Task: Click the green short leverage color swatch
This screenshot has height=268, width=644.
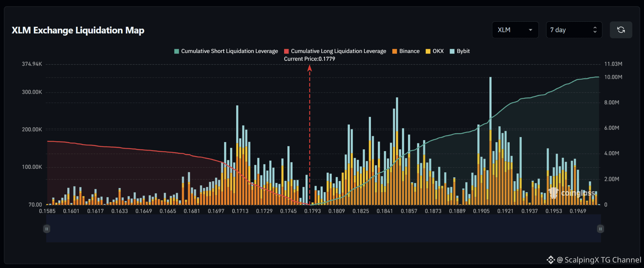Action: coord(176,51)
